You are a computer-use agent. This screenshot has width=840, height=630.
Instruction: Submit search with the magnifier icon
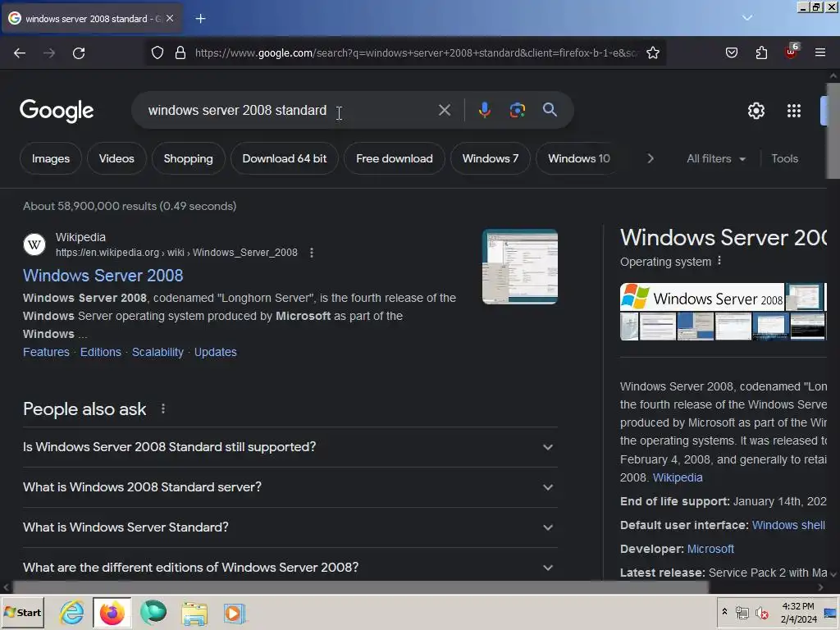[x=550, y=110]
